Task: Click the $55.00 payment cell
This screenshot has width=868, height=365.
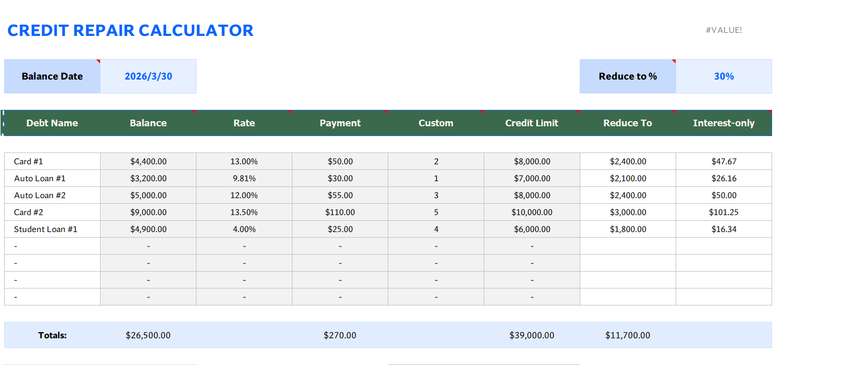Action: [x=340, y=195]
